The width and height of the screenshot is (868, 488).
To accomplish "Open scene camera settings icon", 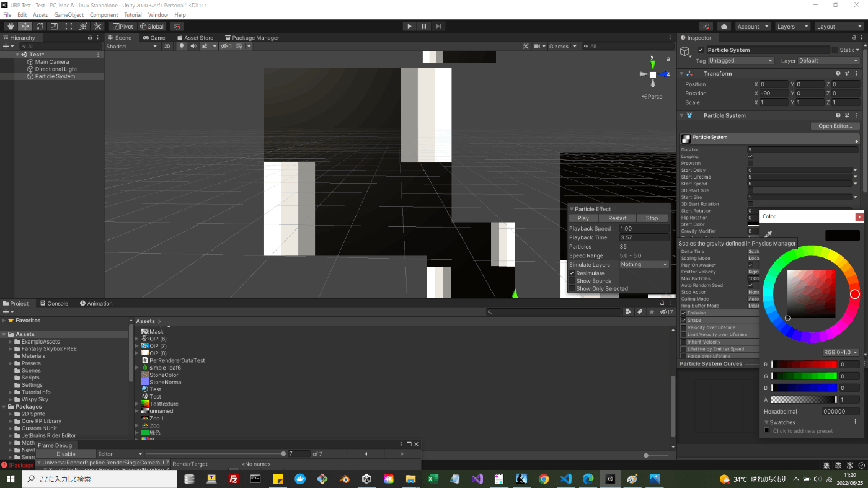I will [537, 46].
